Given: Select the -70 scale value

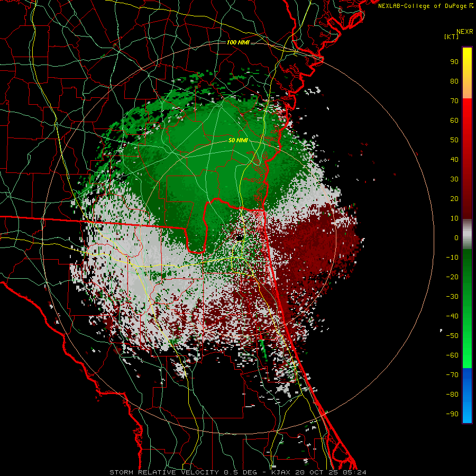Looking at the screenshot, I should tap(452, 375).
